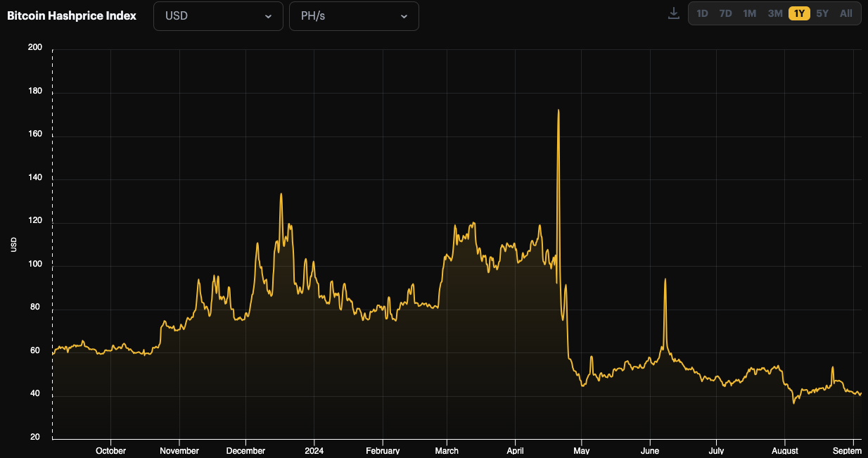Click the Bitcoin Hashprice Index title

pyautogui.click(x=72, y=15)
